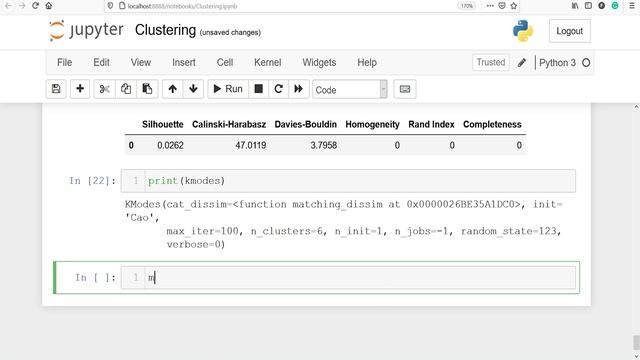Click the Python 3 kernel name
The height and width of the screenshot is (360, 640).
[x=557, y=63]
